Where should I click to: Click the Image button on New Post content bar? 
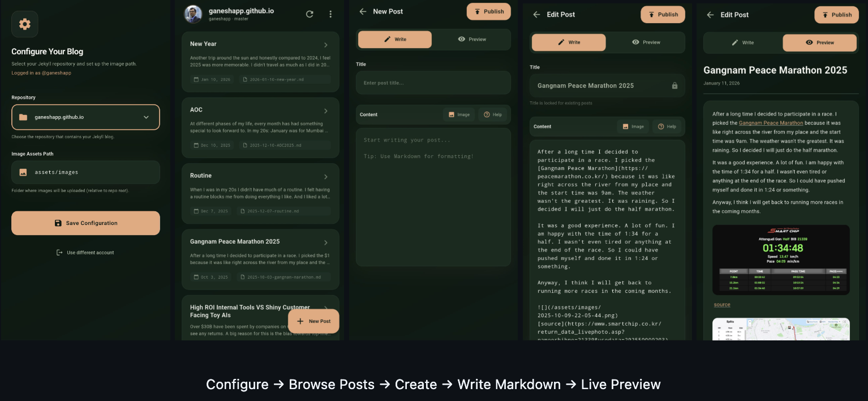click(x=459, y=114)
